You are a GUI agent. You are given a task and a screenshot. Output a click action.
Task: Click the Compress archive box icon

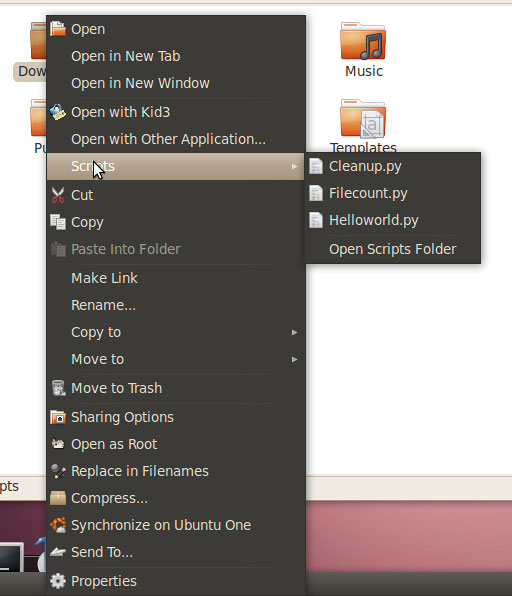[x=58, y=498]
